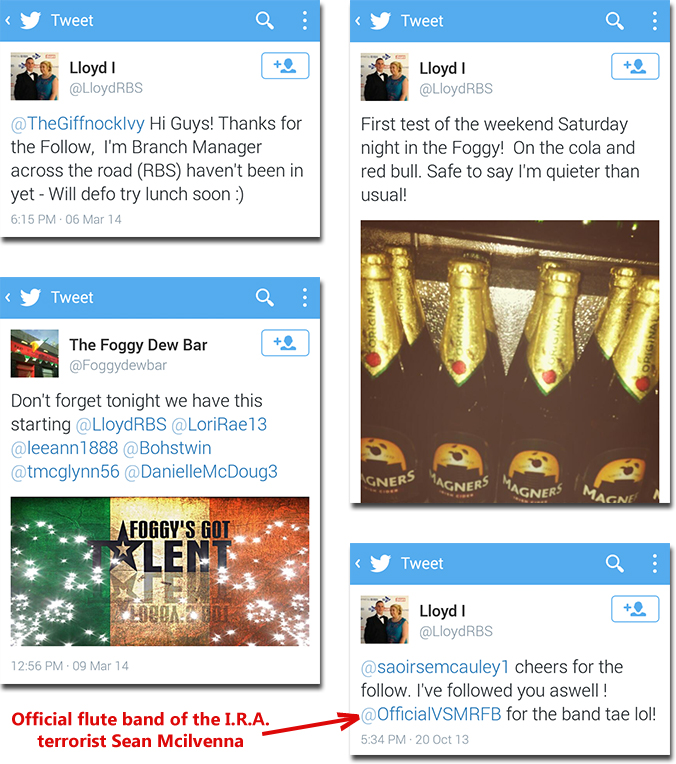Image resolution: width=676 pixels, height=764 pixels.
Task: Click the @leeann1888 mention
Action: (64, 448)
